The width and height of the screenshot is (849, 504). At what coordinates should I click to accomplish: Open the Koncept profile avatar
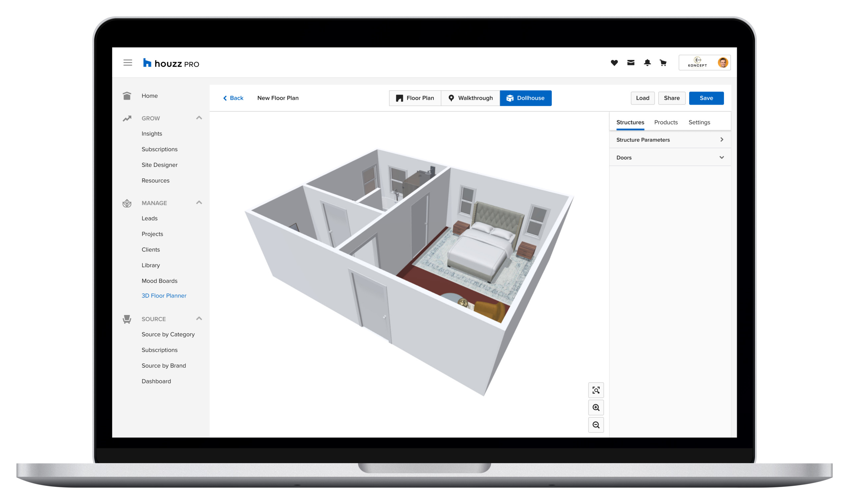click(723, 62)
